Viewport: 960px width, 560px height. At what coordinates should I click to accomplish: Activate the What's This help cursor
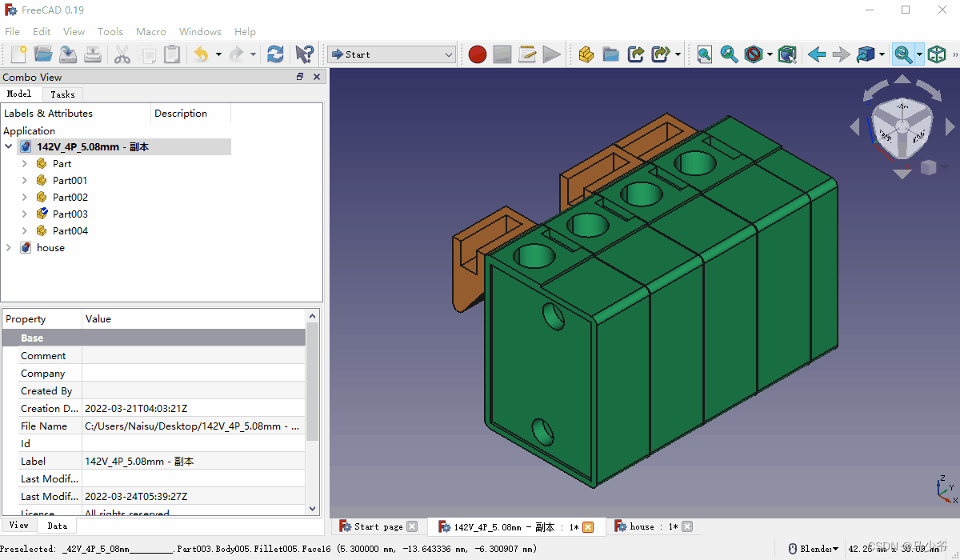tap(304, 54)
